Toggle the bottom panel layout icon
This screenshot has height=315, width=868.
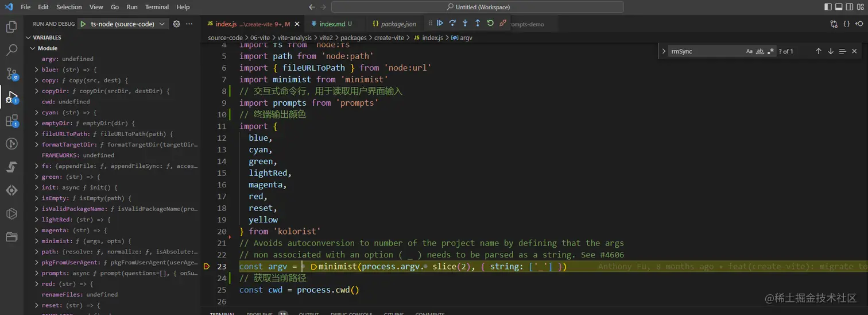point(839,7)
